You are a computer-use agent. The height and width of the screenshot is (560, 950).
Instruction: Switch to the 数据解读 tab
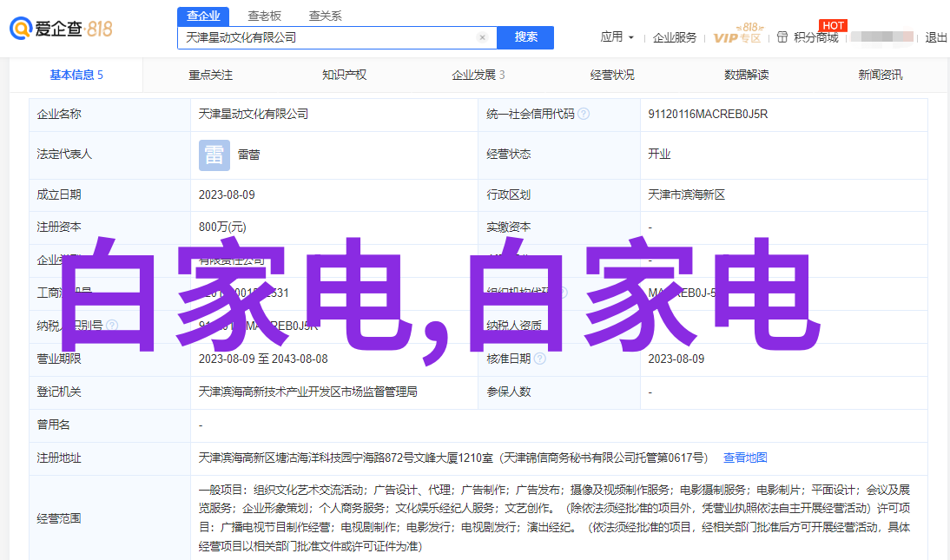point(747,75)
